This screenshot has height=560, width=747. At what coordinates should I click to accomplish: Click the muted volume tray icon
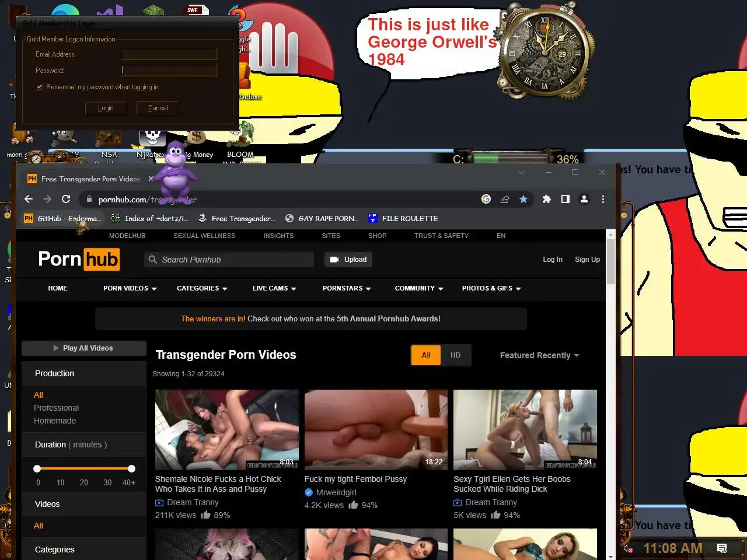coord(629,548)
